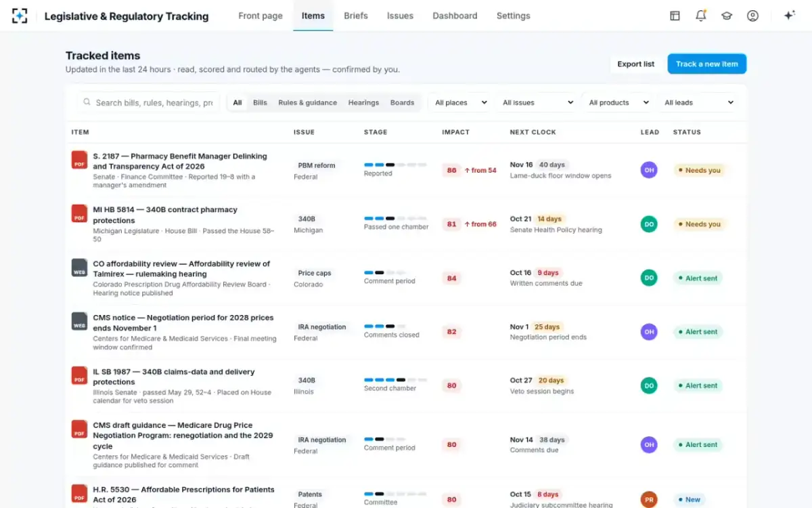Click Track a new item button
Screen dimensions: 812x508
coord(707,64)
